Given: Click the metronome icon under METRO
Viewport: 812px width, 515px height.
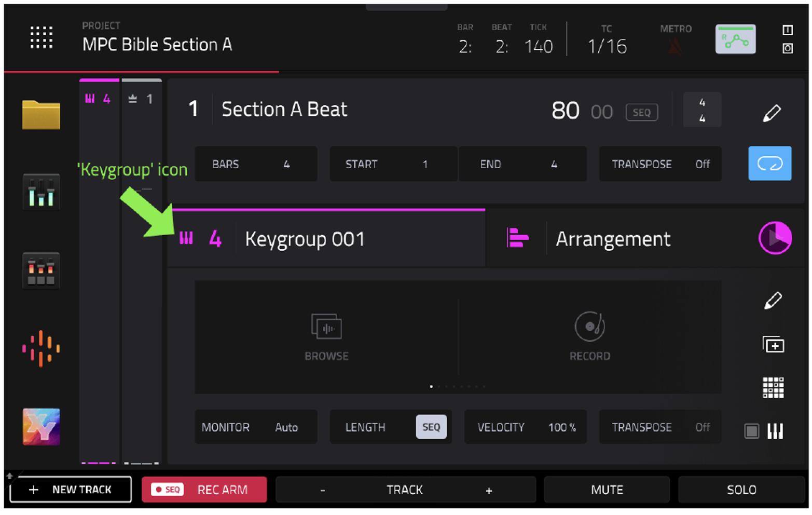Looking at the screenshot, I should click(675, 47).
